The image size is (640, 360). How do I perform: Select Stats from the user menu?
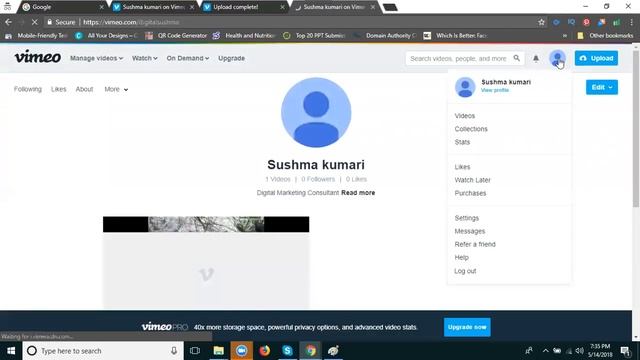[462, 142]
